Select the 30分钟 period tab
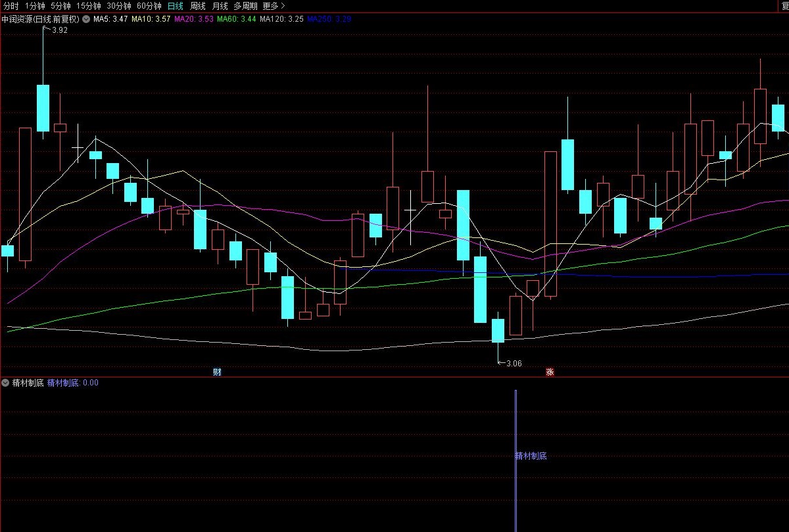Image resolution: width=789 pixels, height=532 pixels. [x=119, y=6]
